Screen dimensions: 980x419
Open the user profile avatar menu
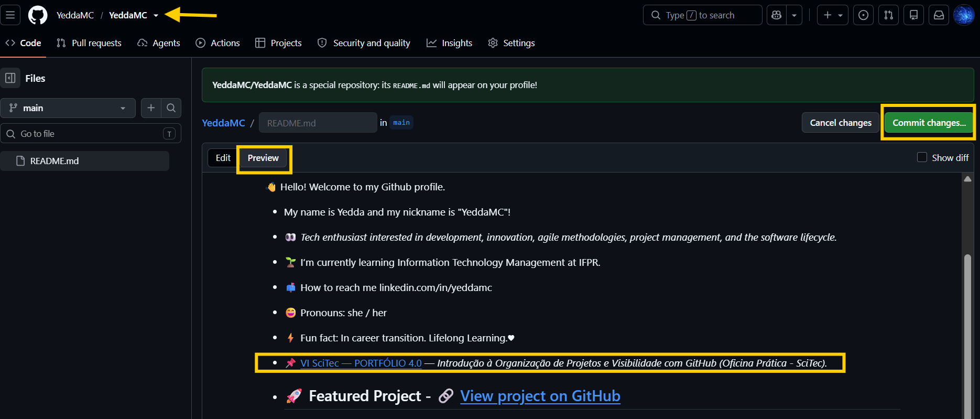[x=964, y=15]
